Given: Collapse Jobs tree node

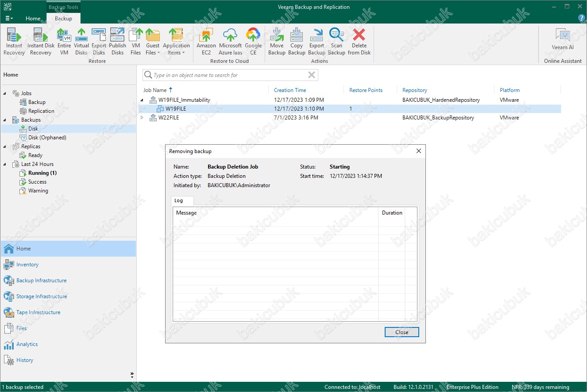Looking at the screenshot, I should tap(5, 93).
